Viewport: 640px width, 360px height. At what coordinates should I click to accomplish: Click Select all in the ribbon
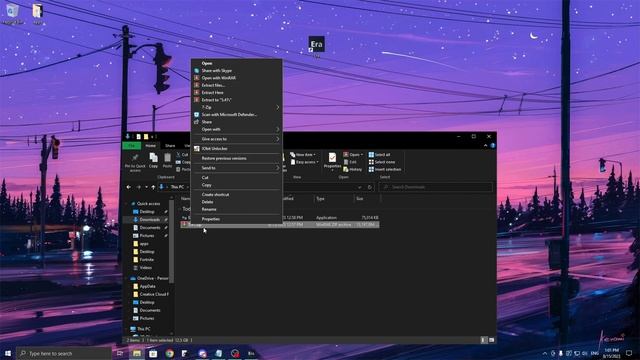[x=380, y=155]
